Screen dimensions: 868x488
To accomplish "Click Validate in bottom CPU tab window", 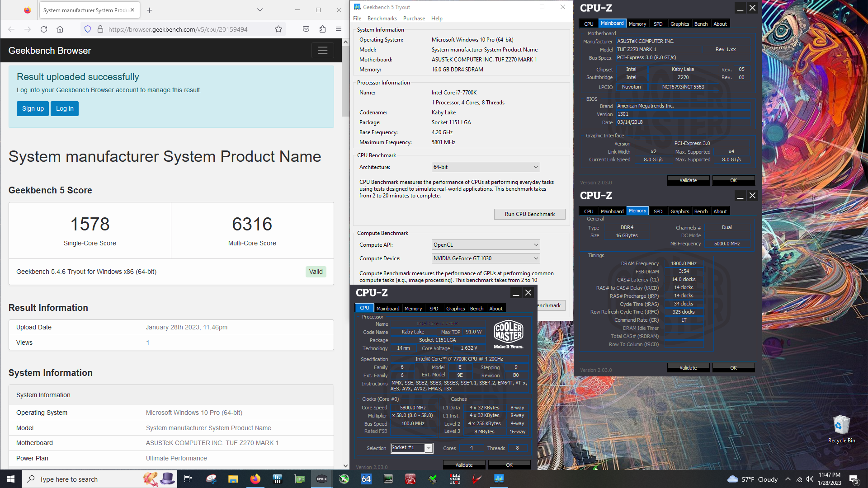I will (464, 465).
